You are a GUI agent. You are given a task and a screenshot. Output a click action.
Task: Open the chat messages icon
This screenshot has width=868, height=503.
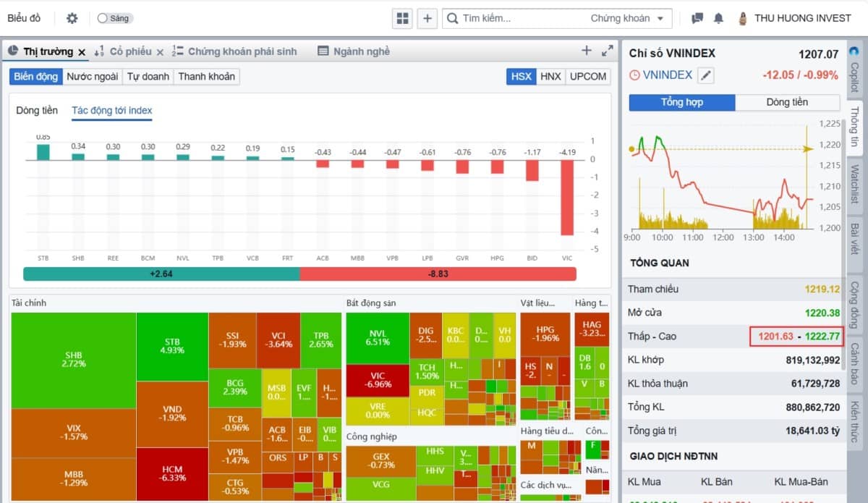697,18
